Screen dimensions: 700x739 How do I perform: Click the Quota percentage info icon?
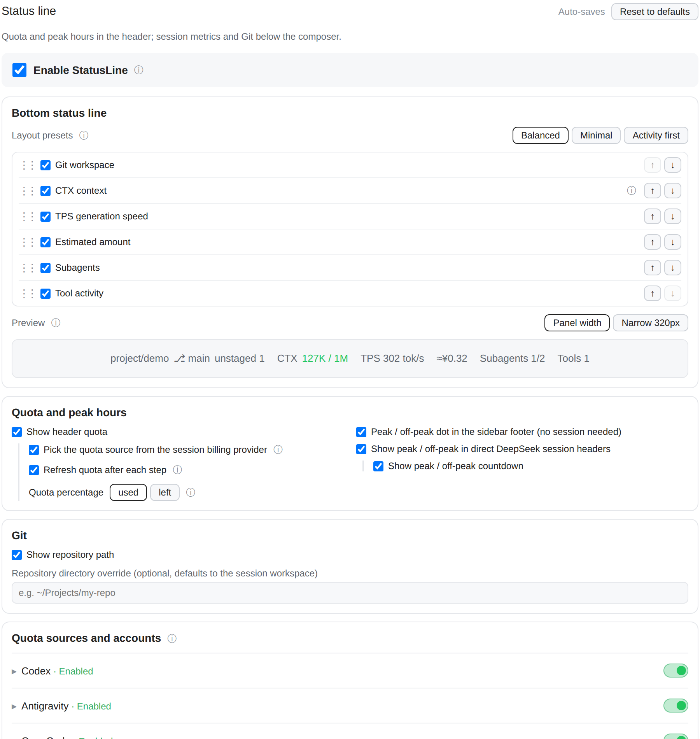click(191, 492)
